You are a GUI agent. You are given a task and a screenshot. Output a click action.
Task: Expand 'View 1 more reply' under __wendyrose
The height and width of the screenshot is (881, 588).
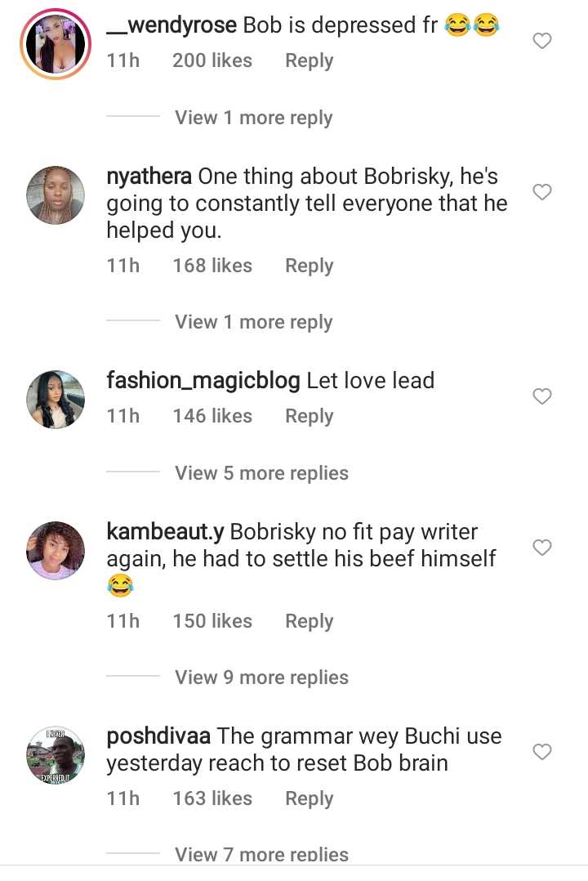[253, 118]
